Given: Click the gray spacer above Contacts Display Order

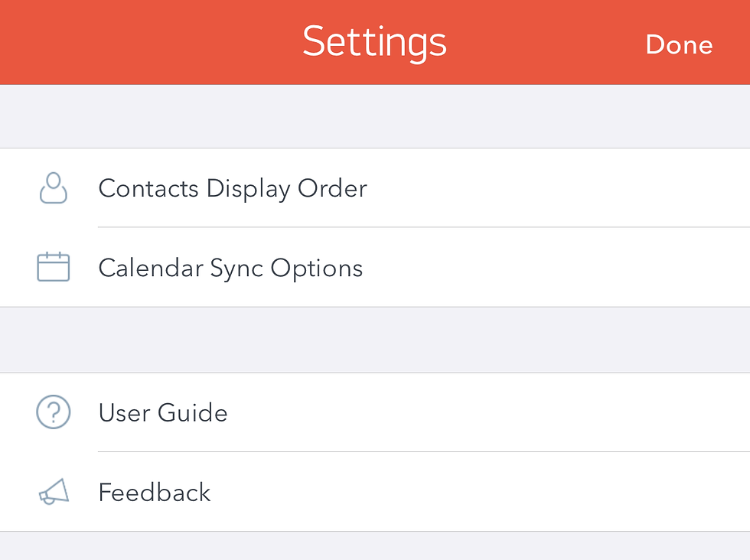Looking at the screenshot, I should pyautogui.click(x=375, y=116).
